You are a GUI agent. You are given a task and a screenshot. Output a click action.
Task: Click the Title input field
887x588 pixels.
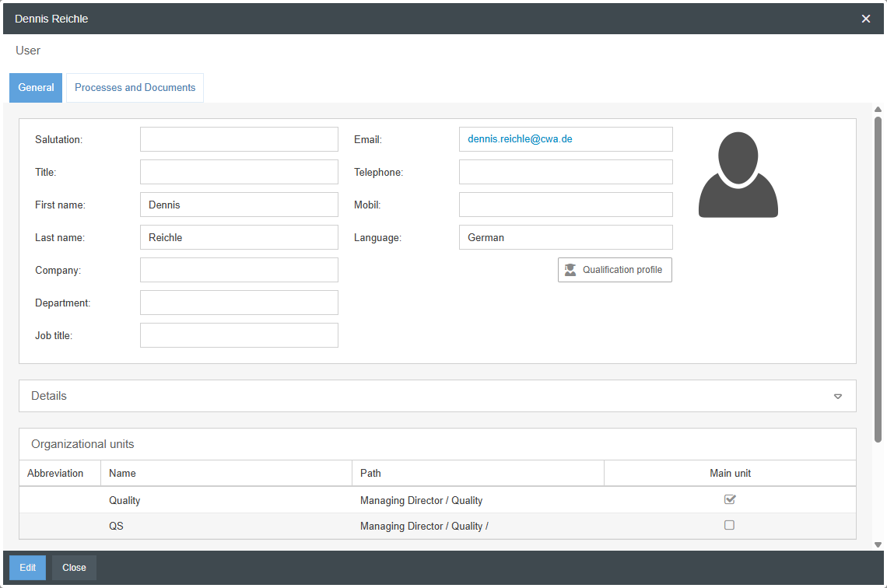240,172
